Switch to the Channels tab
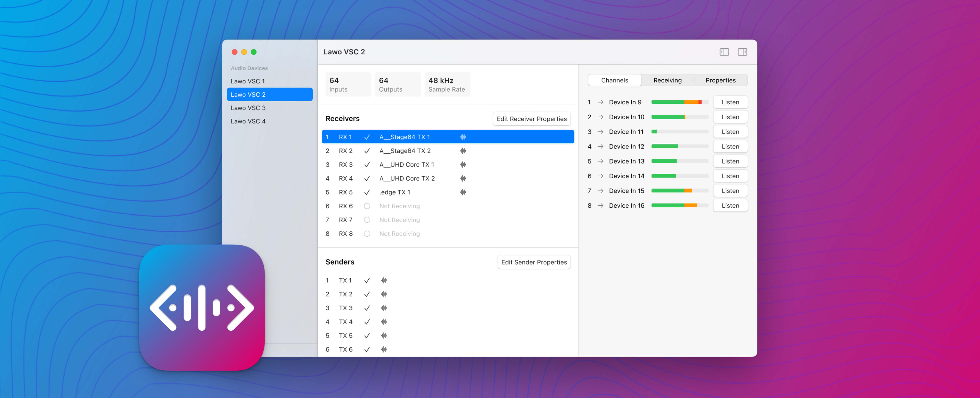 614,80
